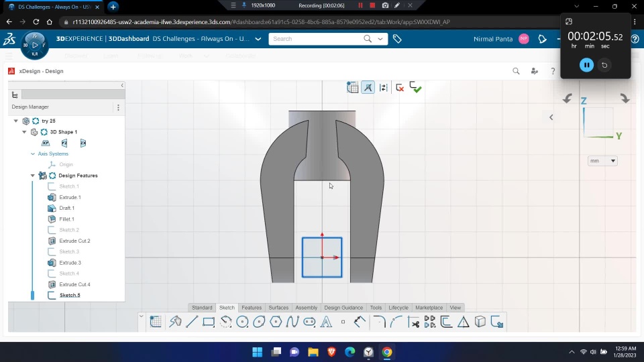Open the 3DEXPERIENCE compass
Image resolution: width=644 pixels, height=362 pixels.
click(35, 44)
